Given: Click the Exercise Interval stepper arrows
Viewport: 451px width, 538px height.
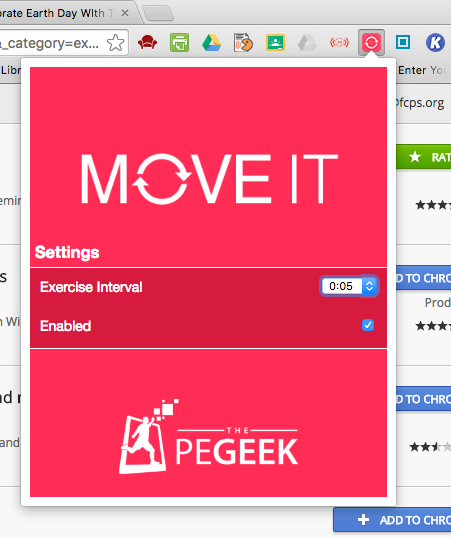Looking at the screenshot, I should point(369,286).
